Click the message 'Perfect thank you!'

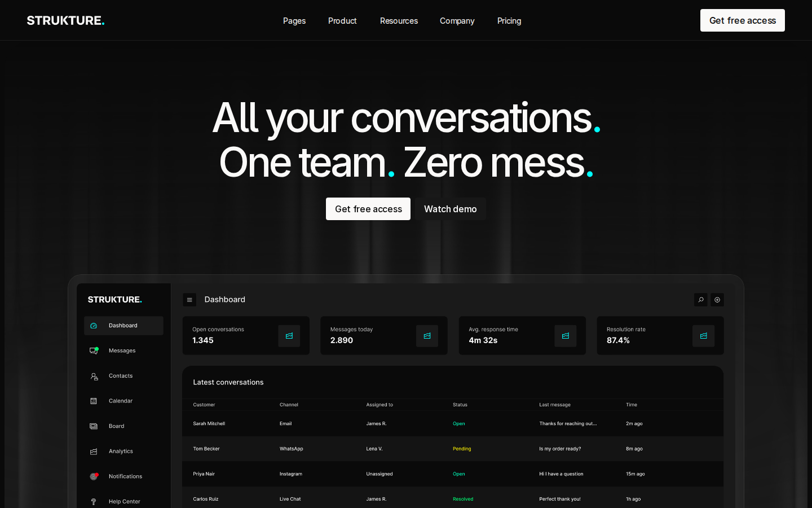point(560,499)
